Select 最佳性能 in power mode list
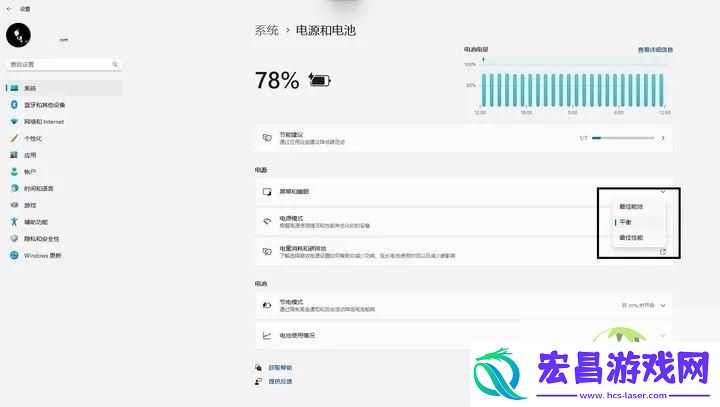 (639, 237)
